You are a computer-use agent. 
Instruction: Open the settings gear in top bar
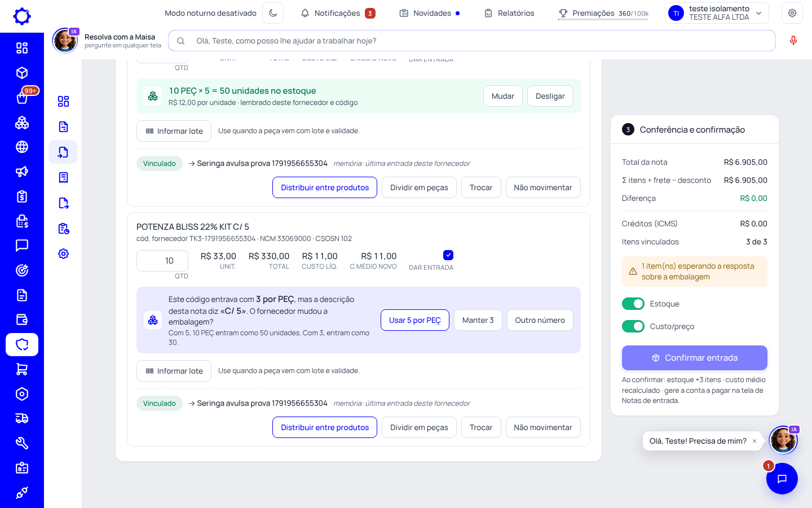[x=792, y=13]
